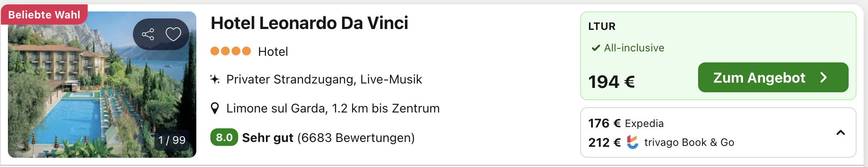Collapse the other prices chevron

coord(840,133)
